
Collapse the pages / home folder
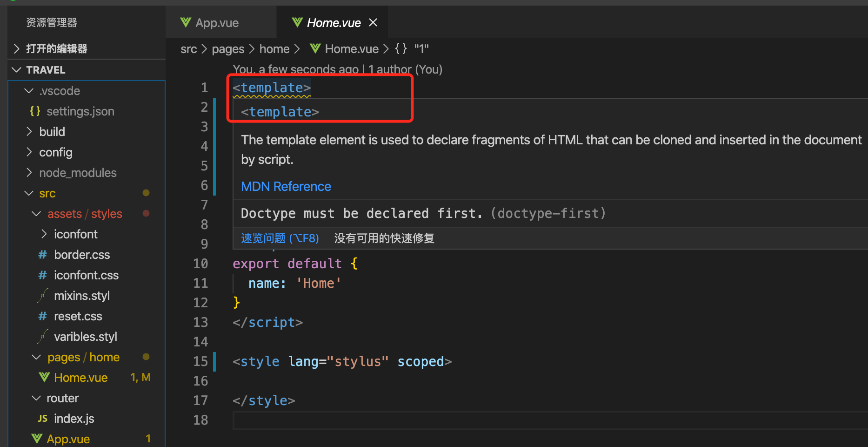[x=83, y=357]
